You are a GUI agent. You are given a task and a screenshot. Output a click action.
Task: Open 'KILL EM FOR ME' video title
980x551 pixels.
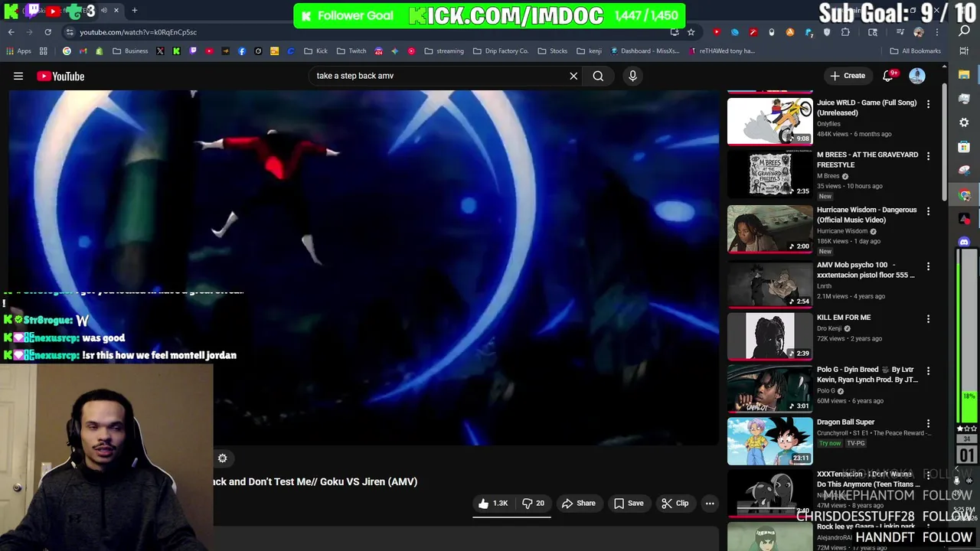tap(844, 317)
